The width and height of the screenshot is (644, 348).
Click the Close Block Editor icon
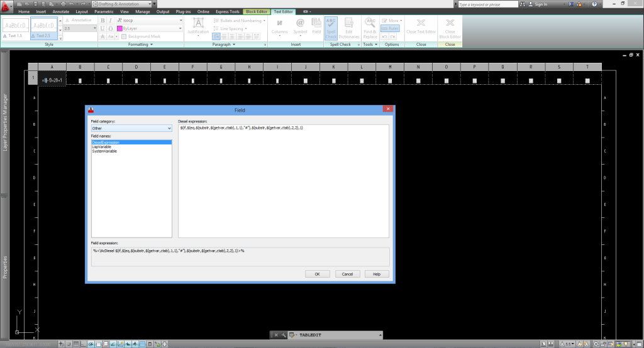pos(450,28)
